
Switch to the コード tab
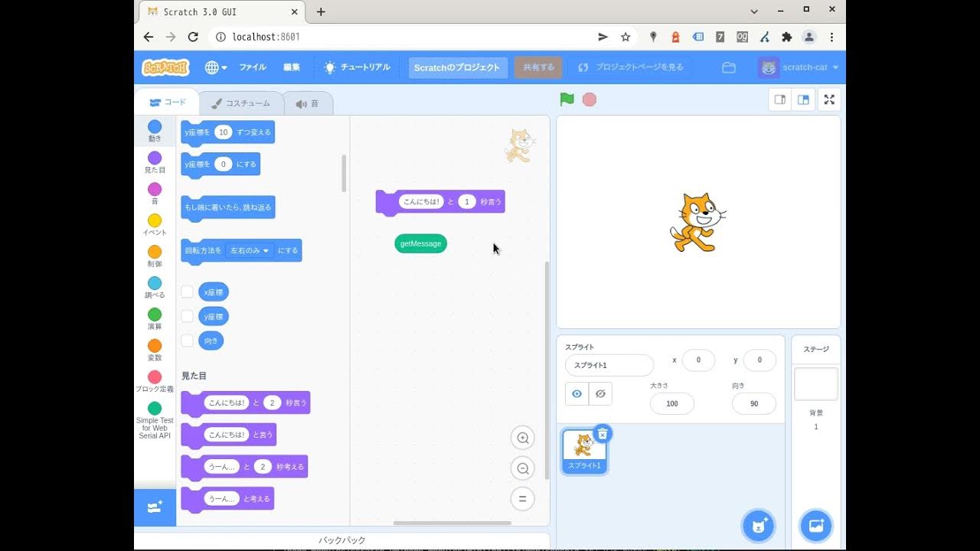(168, 103)
